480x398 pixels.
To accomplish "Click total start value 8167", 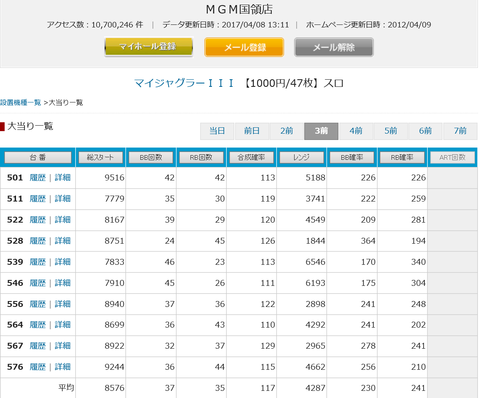I will click(x=114, y=220).
